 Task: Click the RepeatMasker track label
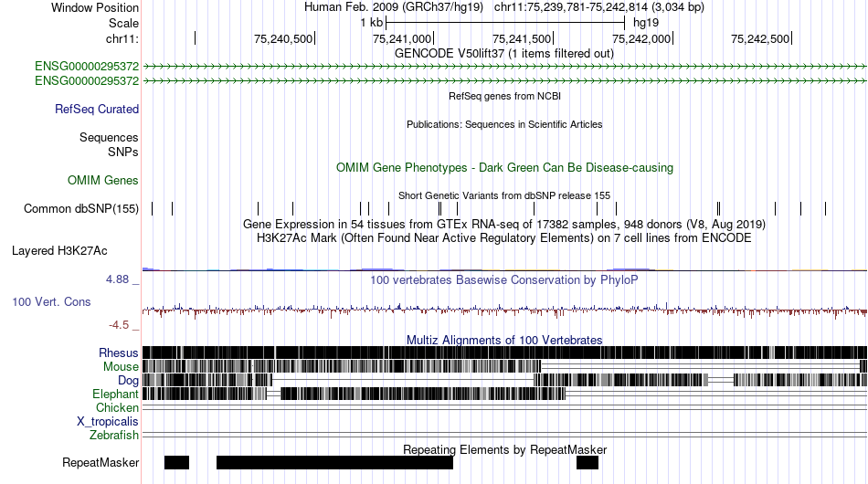101,462
